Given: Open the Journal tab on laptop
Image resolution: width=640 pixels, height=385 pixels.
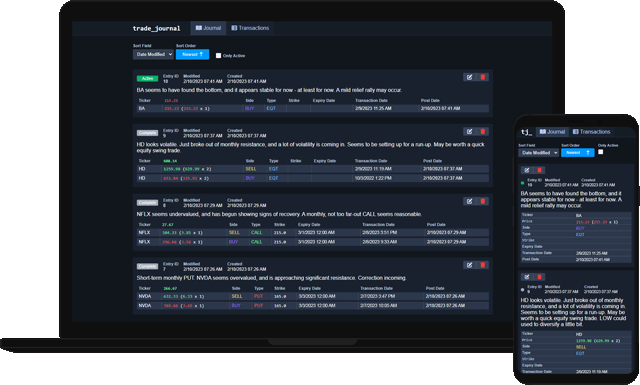Looking at the screenshot, I should point(208,28).
